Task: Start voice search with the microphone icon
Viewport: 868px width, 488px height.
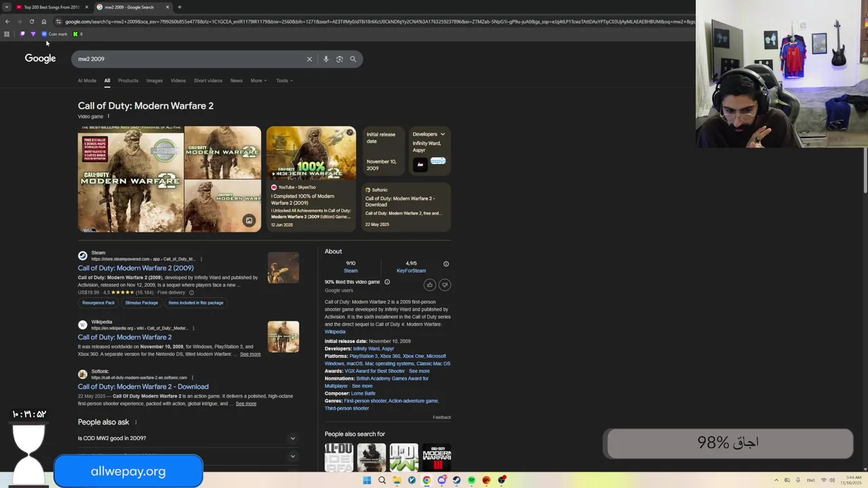Action: (325, 59)
